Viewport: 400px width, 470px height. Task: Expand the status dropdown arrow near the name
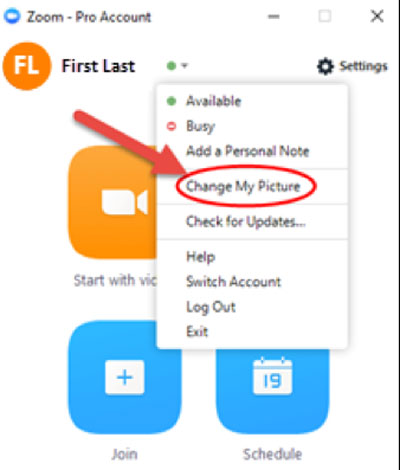click(x=185, y=65)
